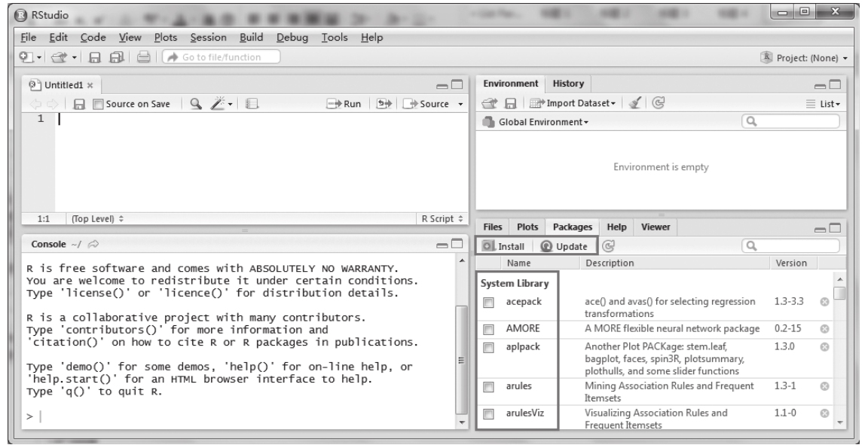
Task: Check the aplpack package checkbox
Action: coord(488,348)
